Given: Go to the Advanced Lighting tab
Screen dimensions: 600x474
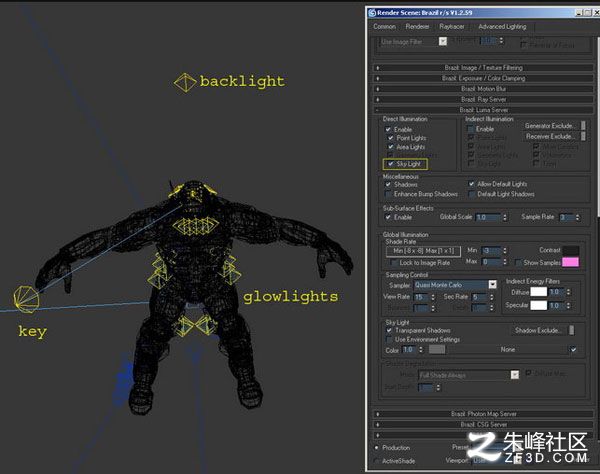Looking at the screenshot, I should point(502,26).
